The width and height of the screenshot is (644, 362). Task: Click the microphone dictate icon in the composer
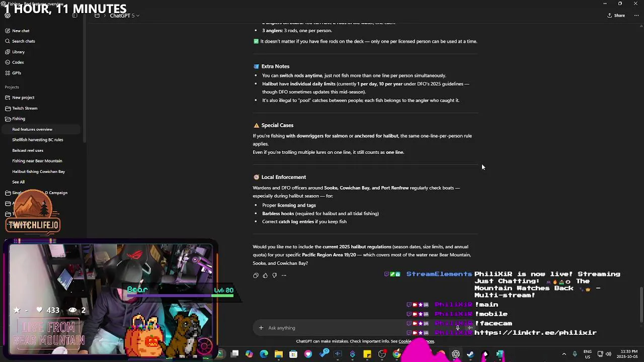tap(457, 328)
